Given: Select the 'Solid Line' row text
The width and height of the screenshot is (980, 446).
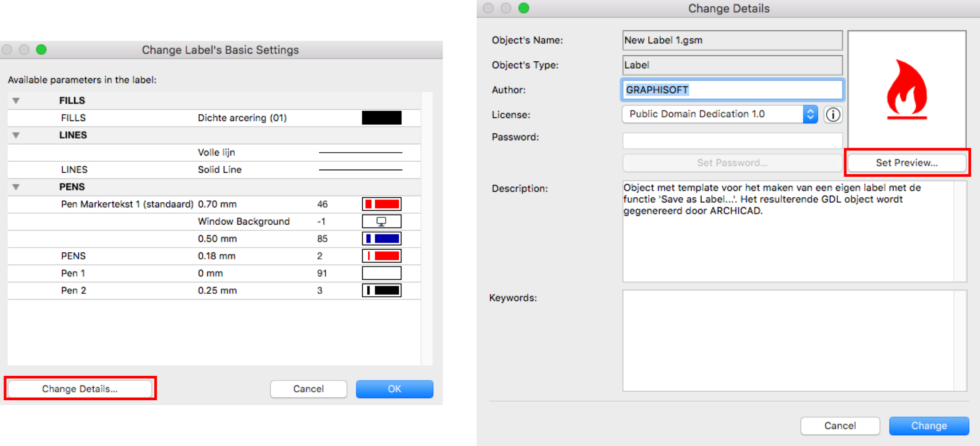Looking at the screenshot, I should coord(220,170).
